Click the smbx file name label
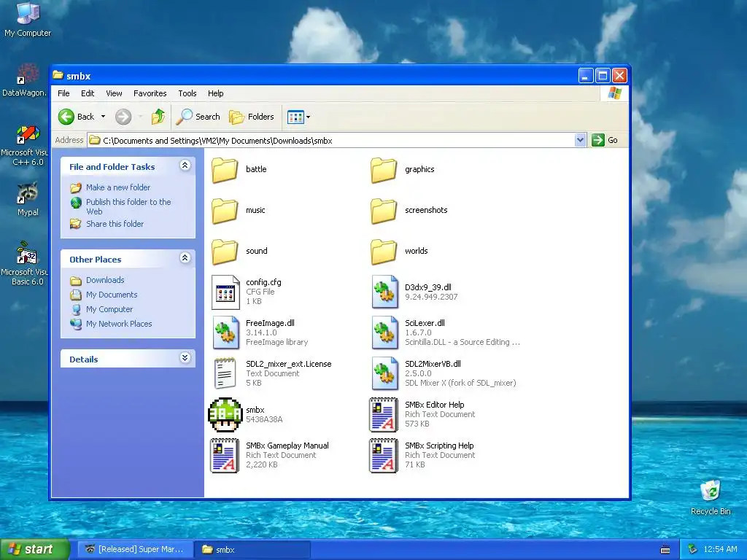Screen dimensions: 747x560 click(255, 410)
